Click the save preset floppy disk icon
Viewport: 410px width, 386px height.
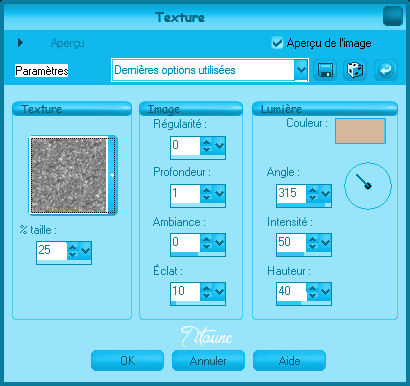tap(325, 70)
